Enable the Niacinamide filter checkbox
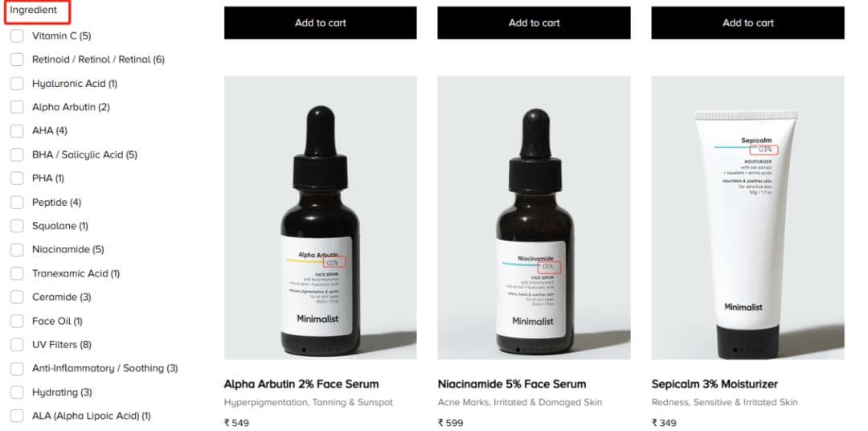 (17, 249)
